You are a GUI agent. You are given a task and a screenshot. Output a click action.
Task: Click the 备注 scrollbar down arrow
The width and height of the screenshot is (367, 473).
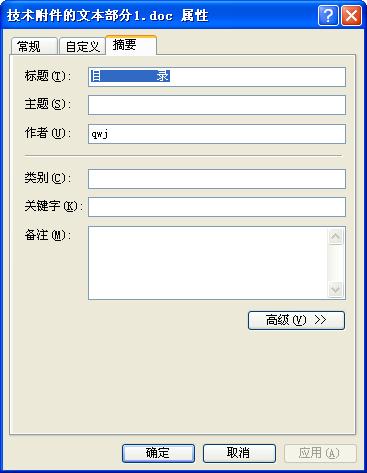coord(335,289)
